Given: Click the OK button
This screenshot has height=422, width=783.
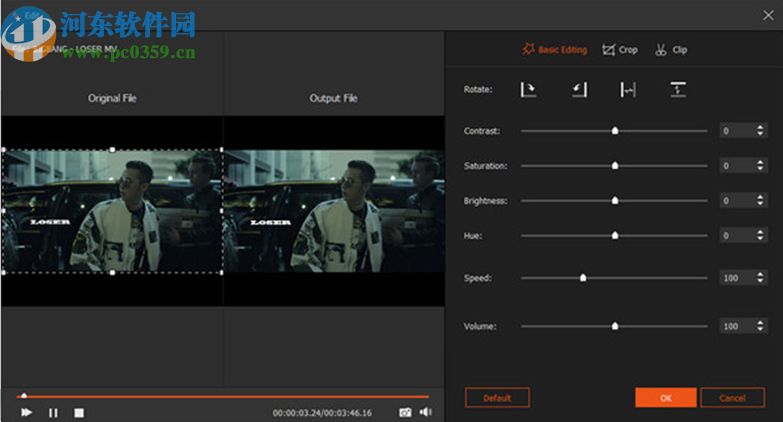Looking at the screenshot, I should [x=665, y=397].
